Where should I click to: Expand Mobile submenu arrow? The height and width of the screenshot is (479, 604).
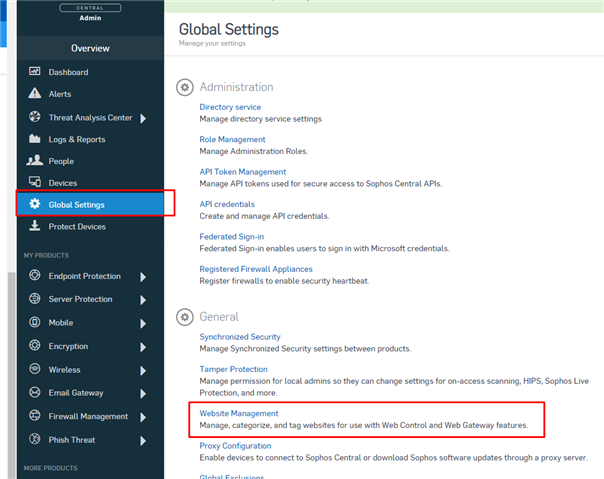tap(143, 323)
